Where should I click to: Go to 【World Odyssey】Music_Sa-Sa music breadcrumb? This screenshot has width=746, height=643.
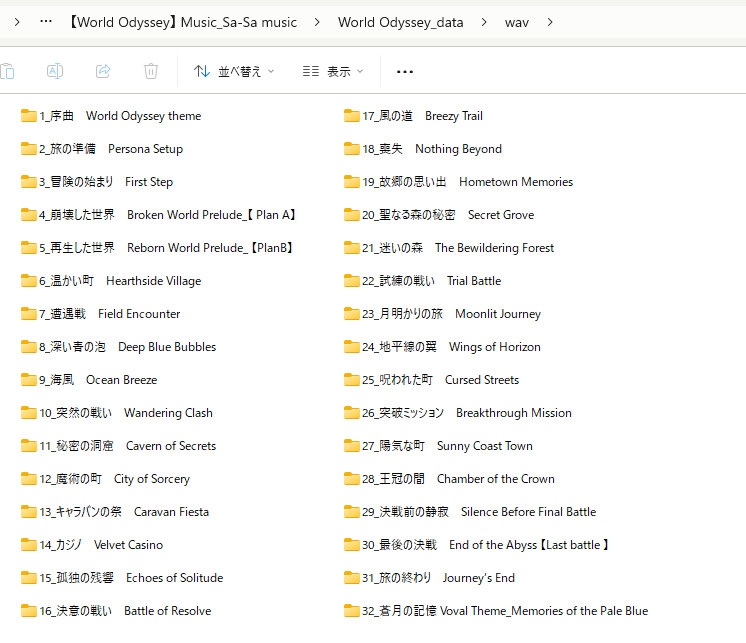(182, 22)
